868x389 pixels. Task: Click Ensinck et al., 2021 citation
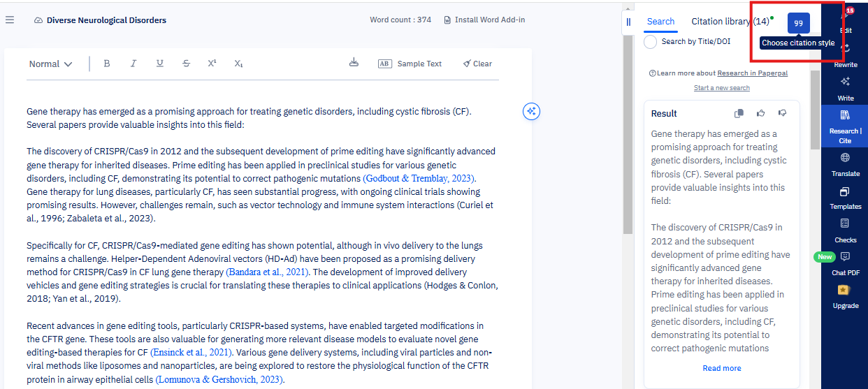(x=191, y=352)
